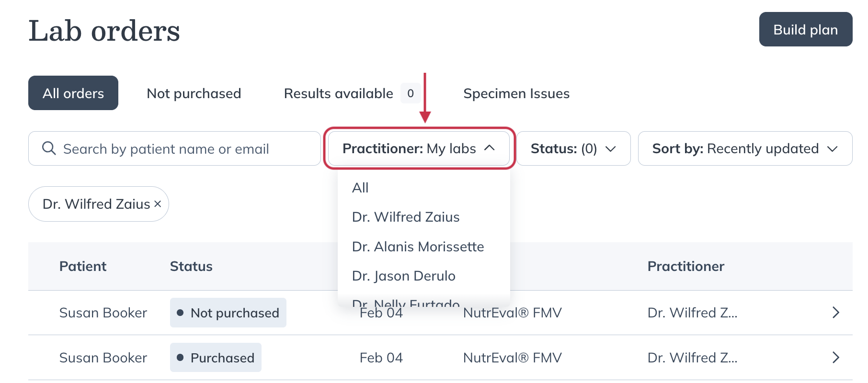Open Susan Booker's purchased order via row arrow
This screenshot has height=383, width=868.
click(836, 357)
